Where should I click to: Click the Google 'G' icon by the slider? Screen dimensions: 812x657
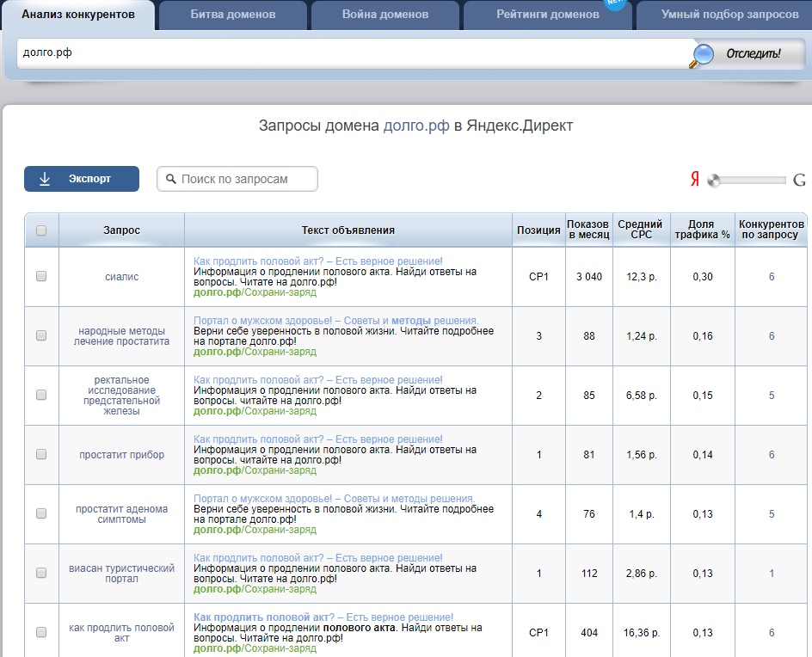799,180
